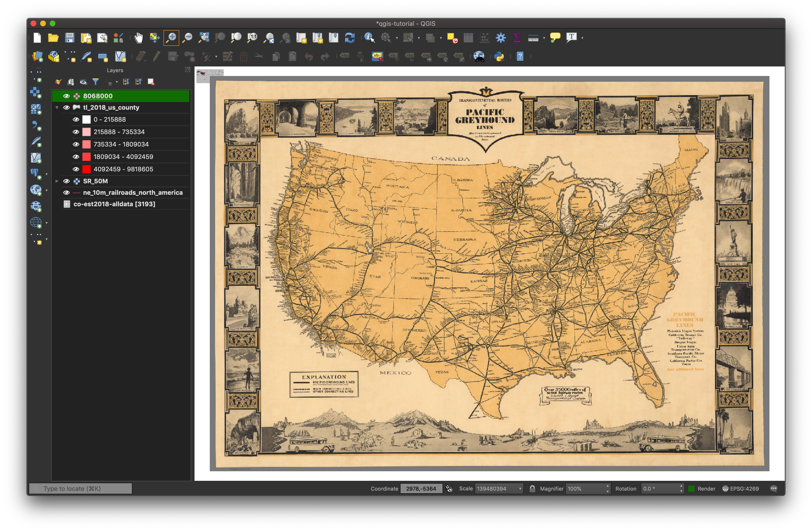This screenshot has height=531, width=812.
Task: Open Data Source Manager icon
Action: coord(37,57)
